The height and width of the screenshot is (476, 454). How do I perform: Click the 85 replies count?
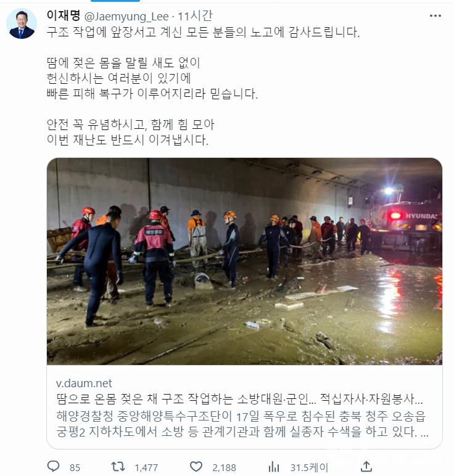click(x=75, y=467)
